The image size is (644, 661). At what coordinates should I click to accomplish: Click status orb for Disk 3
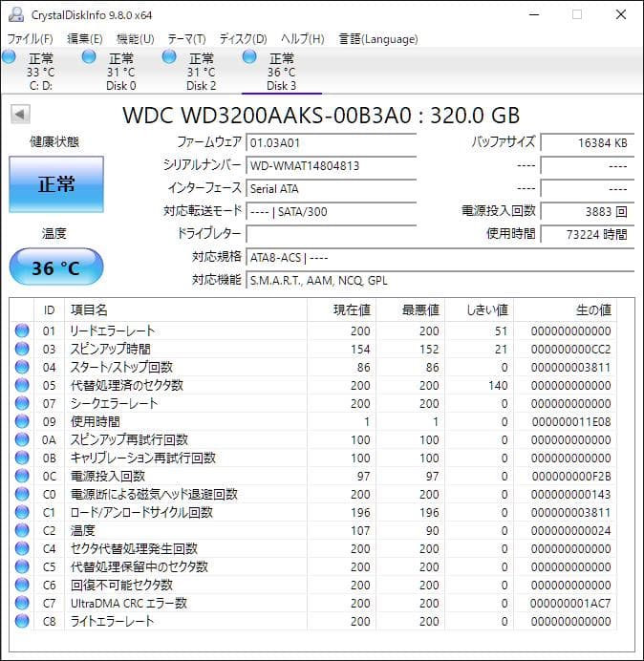coord(249,56)
